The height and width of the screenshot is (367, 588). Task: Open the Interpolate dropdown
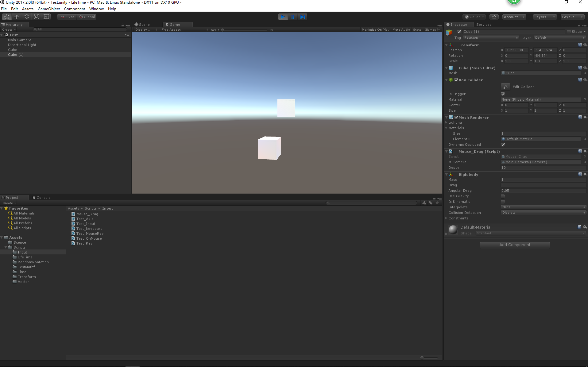click(x=543, y=207)
